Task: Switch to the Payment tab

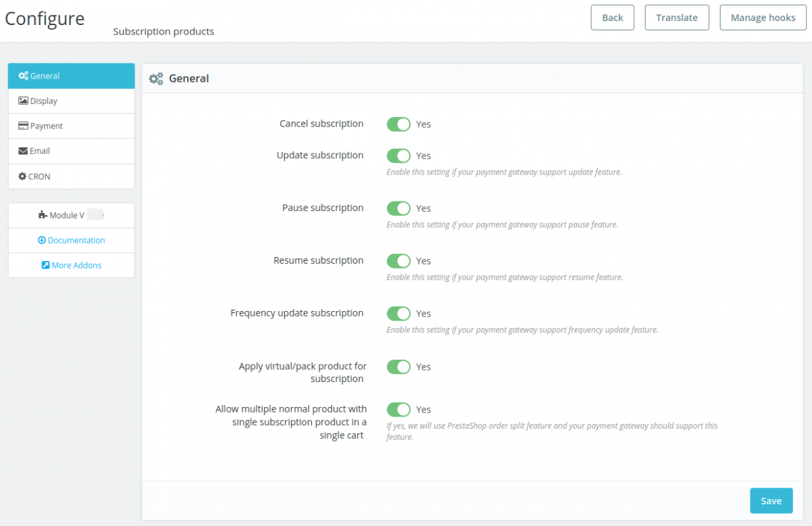Action: [47, 126]
